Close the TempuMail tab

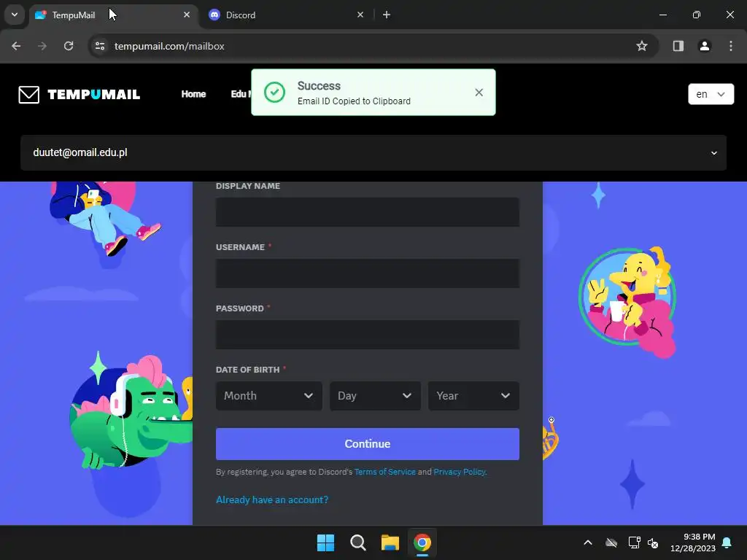point(187,15)
